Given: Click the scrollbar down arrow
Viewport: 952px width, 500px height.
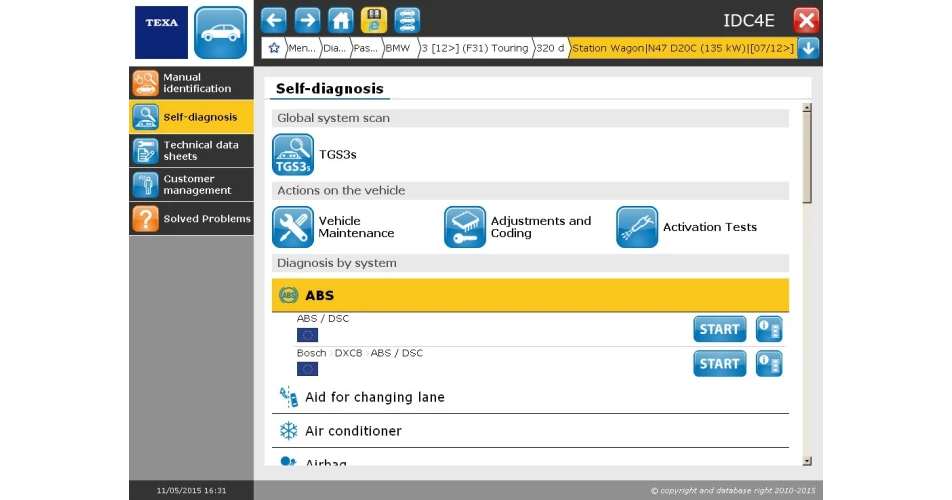Looking at the screenshot, I should (807, 461).
